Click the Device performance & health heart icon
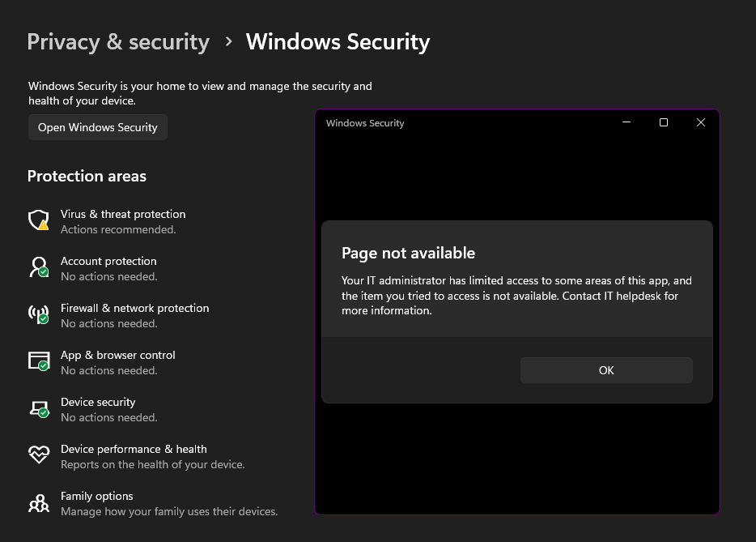 pyautogui.click(x=39, y=455)
